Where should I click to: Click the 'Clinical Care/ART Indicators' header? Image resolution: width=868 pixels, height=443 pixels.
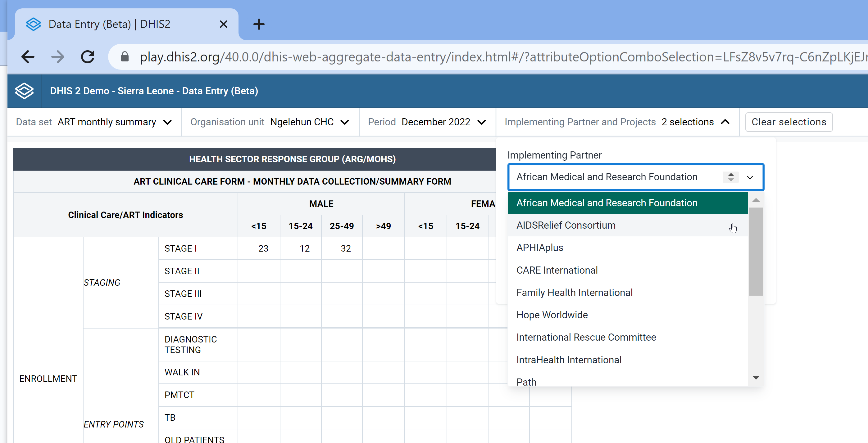tap(125, 215)
